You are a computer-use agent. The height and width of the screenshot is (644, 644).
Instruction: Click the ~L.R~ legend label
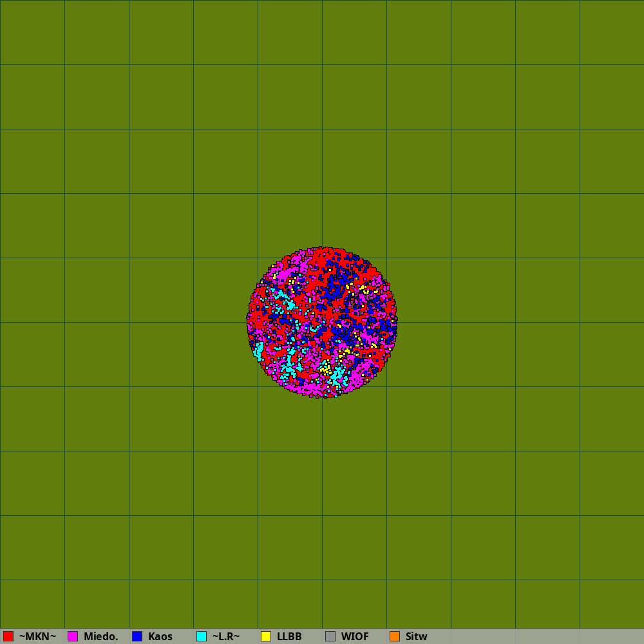tap(226, 636)
